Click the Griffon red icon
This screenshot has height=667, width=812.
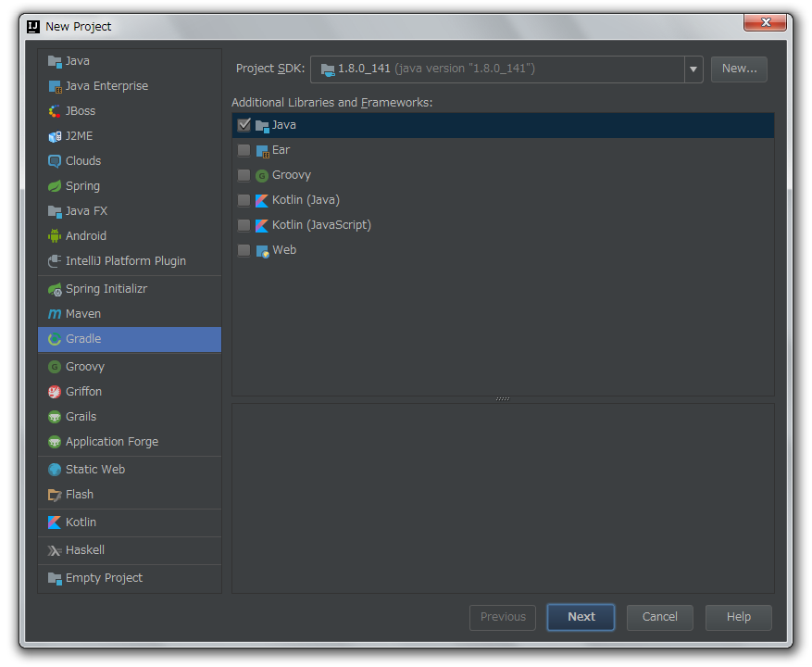click(55, 392)
